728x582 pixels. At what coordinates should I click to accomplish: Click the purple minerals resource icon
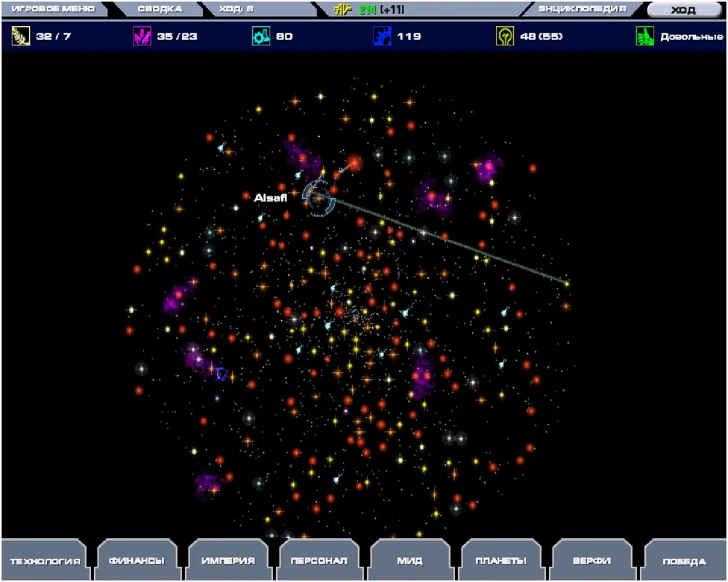click(141, 36)
